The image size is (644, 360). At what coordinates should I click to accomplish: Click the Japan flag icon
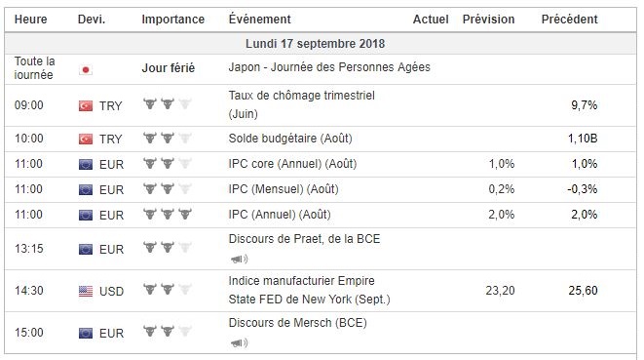[x=86, y=69]
